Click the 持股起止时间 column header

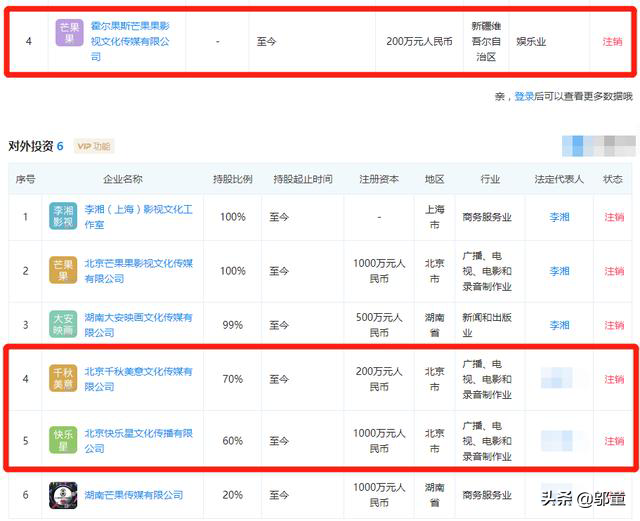pyautogui.click(x=303, y=179)
